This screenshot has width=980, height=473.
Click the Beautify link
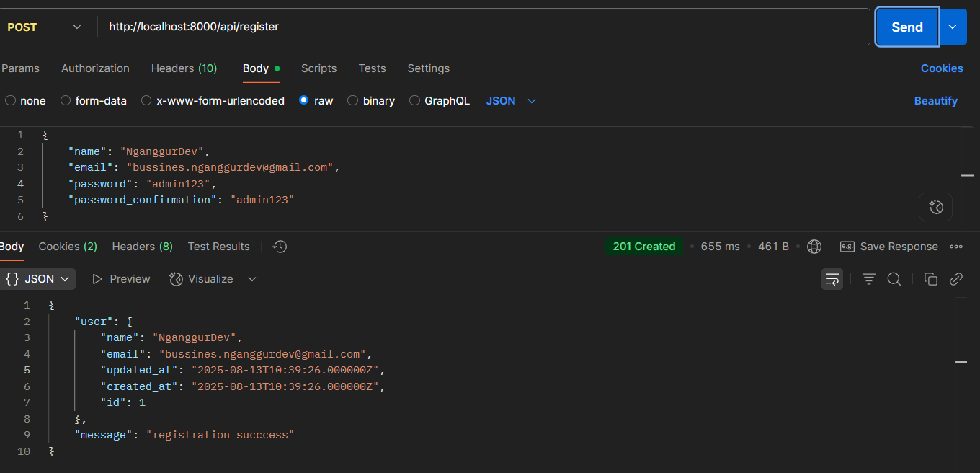pyautogui.click(x=936, y=101)
